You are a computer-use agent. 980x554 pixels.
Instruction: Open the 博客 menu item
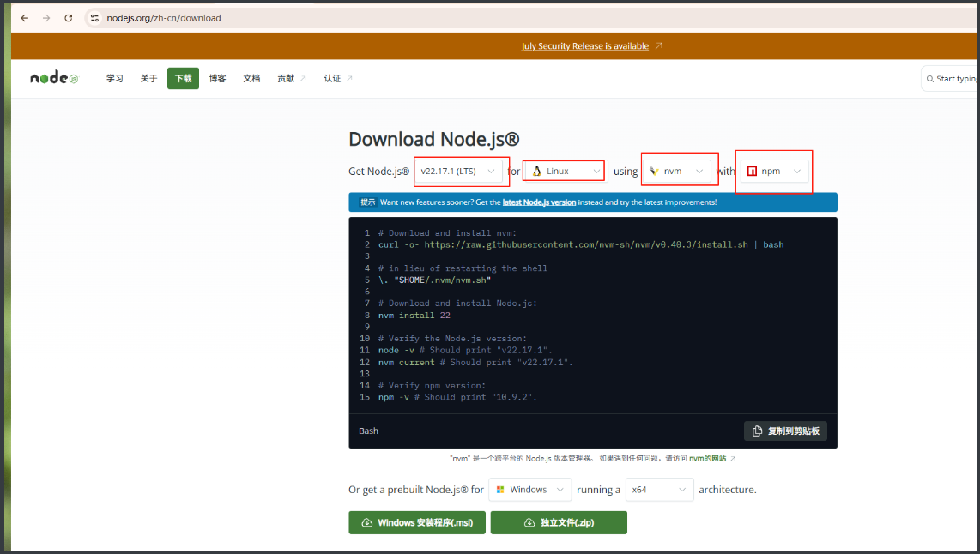pos(217,78)
